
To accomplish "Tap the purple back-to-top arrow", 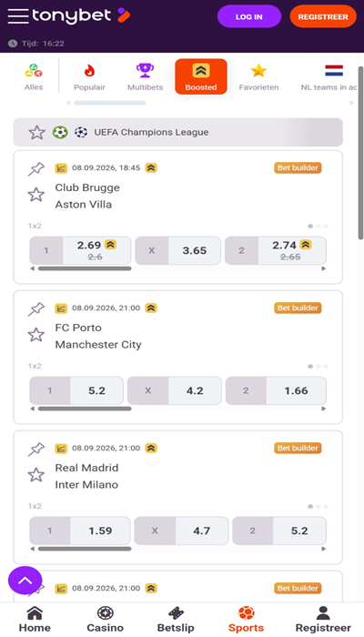I will pos(25,581).
